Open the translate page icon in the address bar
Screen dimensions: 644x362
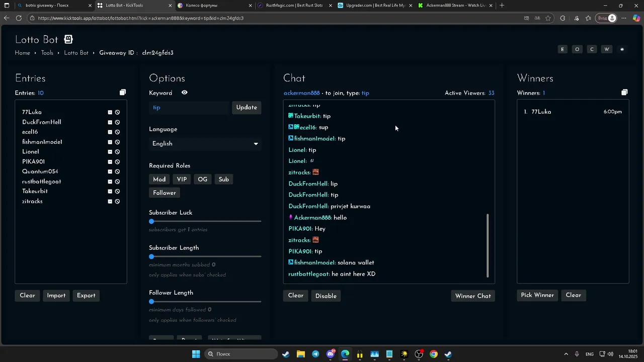pos(537,18)
